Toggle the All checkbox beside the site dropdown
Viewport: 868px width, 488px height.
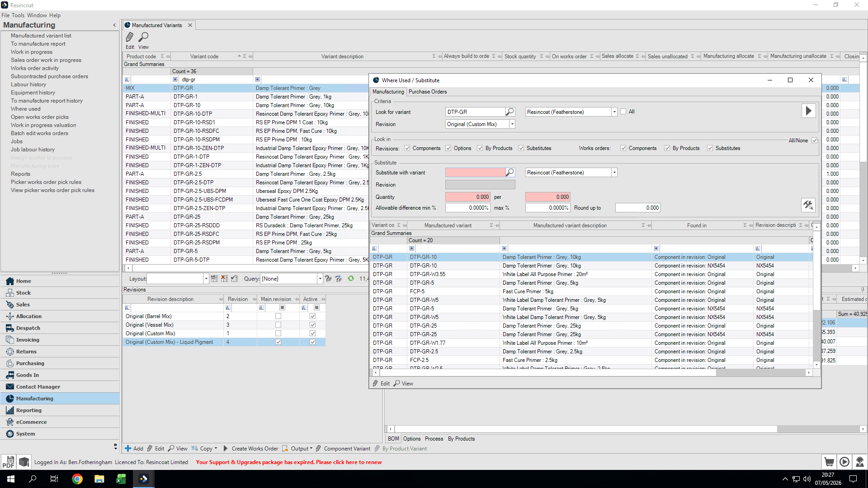(x=623, y=112)
